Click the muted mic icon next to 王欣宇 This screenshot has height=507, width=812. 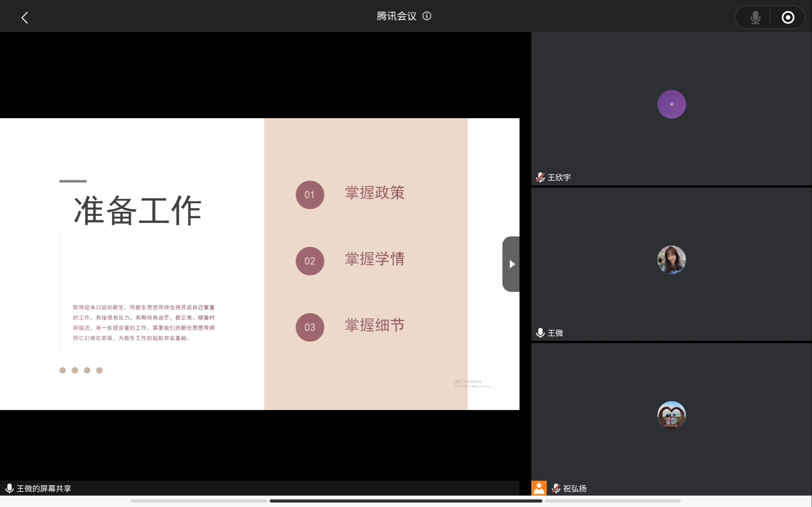(x=540, y=177)
